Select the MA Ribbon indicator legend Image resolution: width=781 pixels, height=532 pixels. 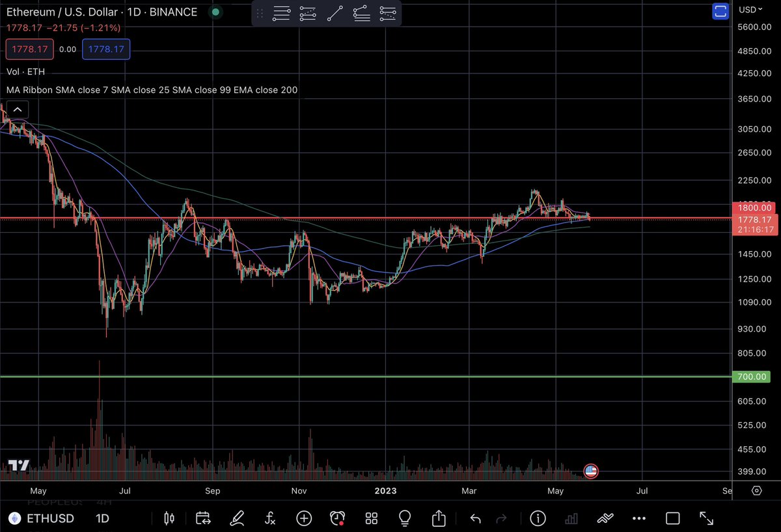coord(152,90)
